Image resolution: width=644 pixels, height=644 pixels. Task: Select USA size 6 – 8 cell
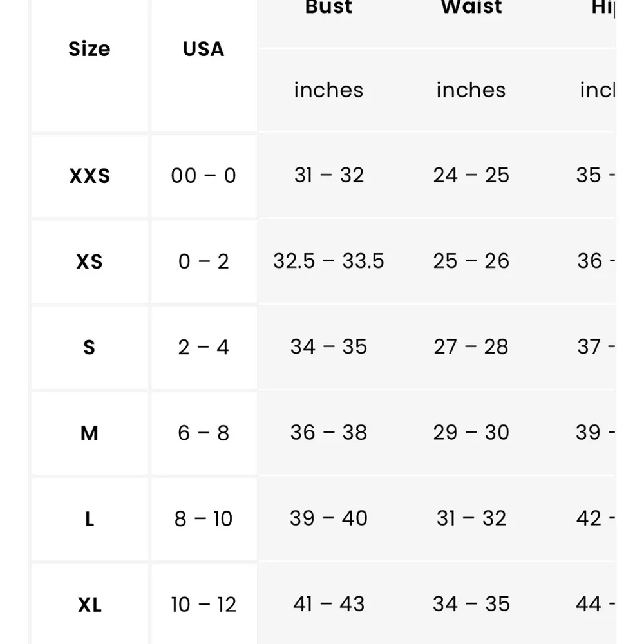point(204,433)
